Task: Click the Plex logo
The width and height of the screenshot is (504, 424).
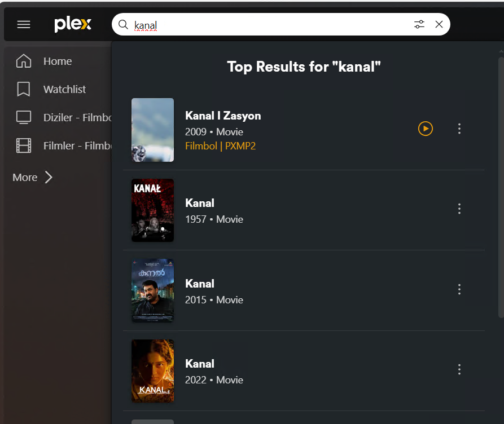Action: click(x=73, y=24)
